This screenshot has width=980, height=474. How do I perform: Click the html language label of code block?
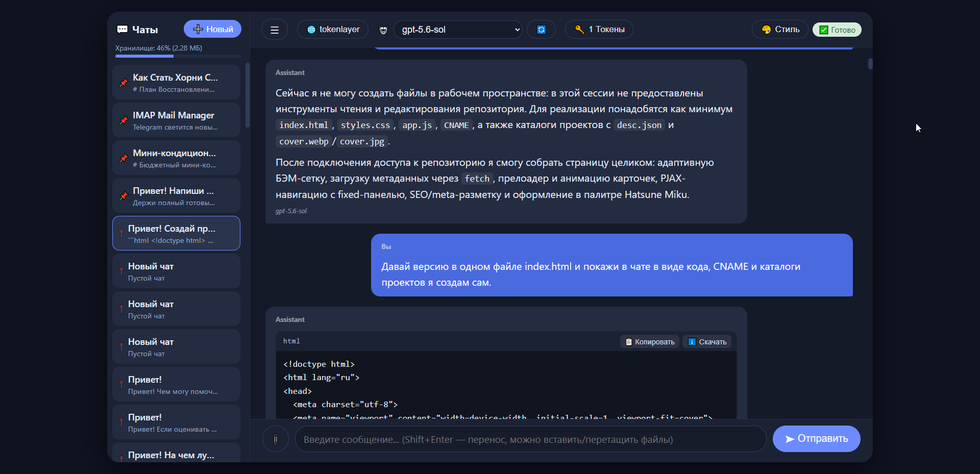click(x=291, y=341)
